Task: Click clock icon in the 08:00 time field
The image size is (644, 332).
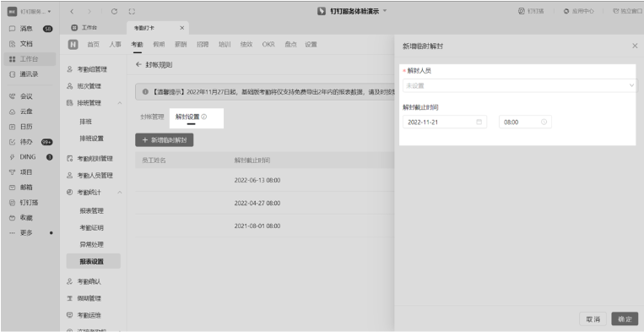Action: tap(544, 122)
